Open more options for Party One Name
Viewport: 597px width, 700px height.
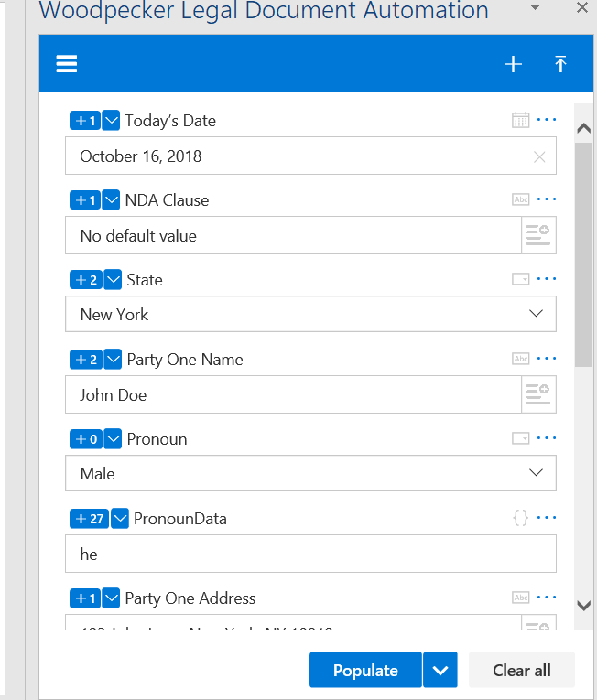pos(547,359)
